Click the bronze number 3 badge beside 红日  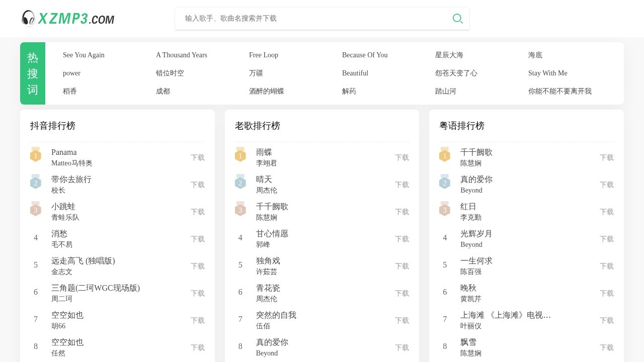(444, 210)
